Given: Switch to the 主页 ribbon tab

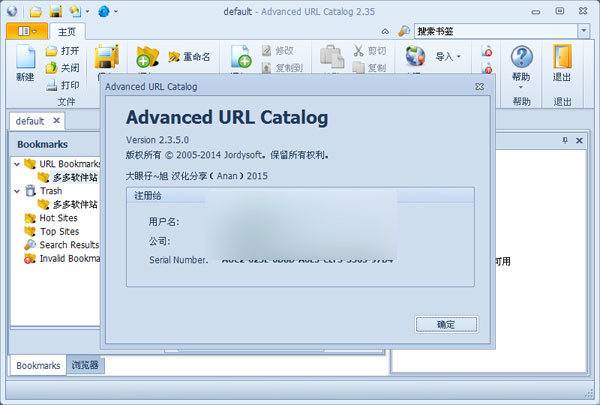Looking at the screenshot, I should 67,32.
